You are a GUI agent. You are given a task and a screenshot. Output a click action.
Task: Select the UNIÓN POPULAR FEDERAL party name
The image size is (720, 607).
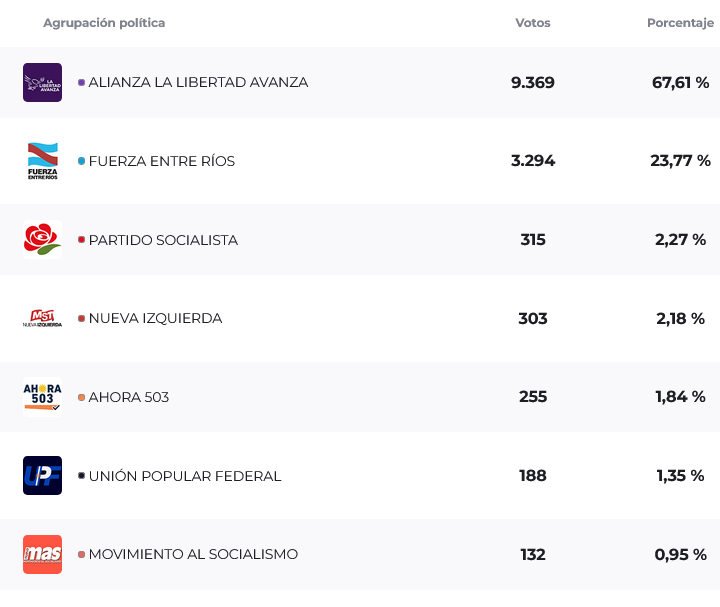(185, 476)
